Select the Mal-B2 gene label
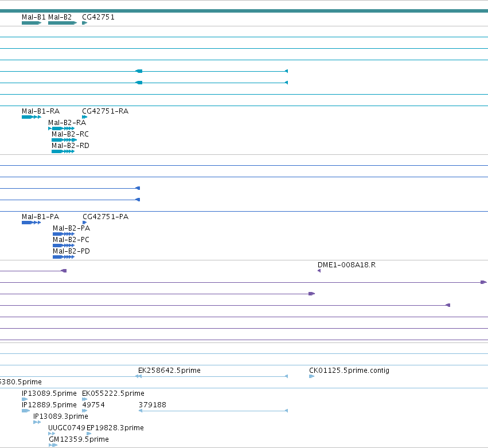The image size is (488, 448). pos(60,17)
